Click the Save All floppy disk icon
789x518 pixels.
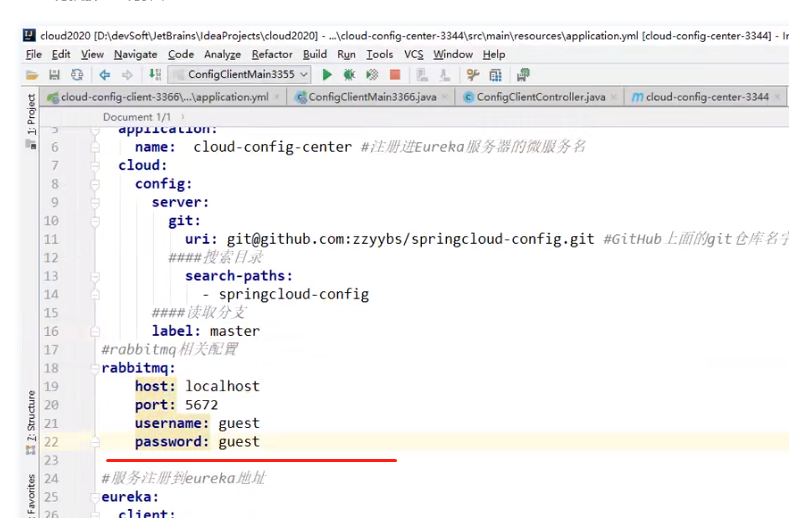point(54,75)
